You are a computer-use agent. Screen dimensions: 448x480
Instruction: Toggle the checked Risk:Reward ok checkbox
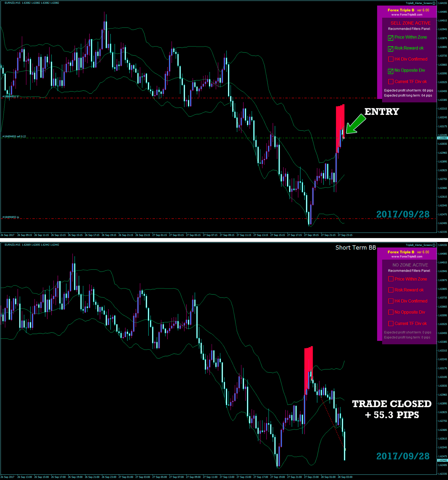[391, 49]
